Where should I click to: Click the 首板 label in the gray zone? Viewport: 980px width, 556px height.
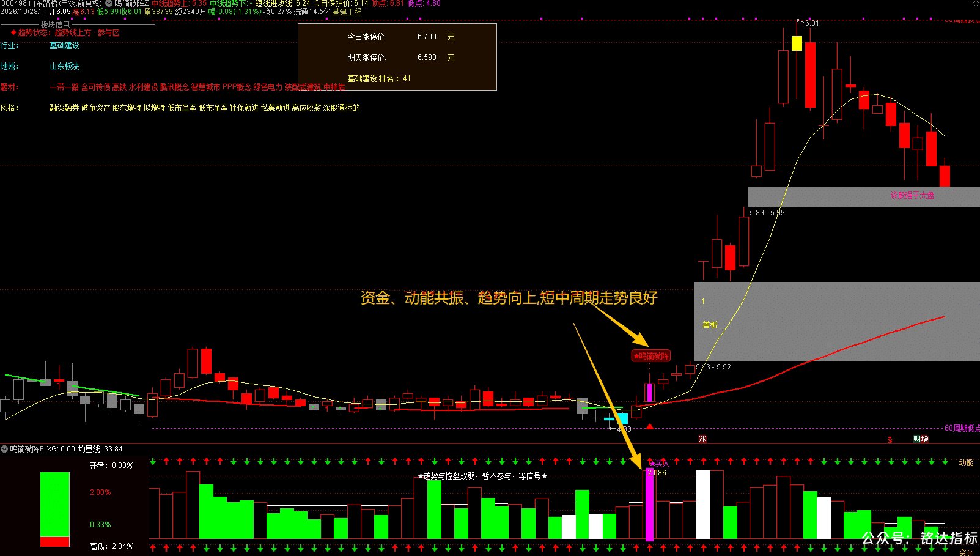click(x=710, y=325)
